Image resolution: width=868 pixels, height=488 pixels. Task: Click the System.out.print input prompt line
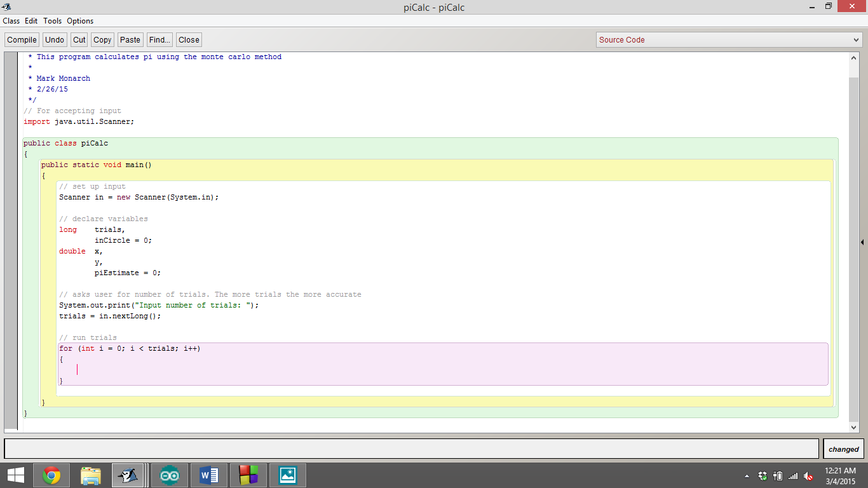(159, 305)
